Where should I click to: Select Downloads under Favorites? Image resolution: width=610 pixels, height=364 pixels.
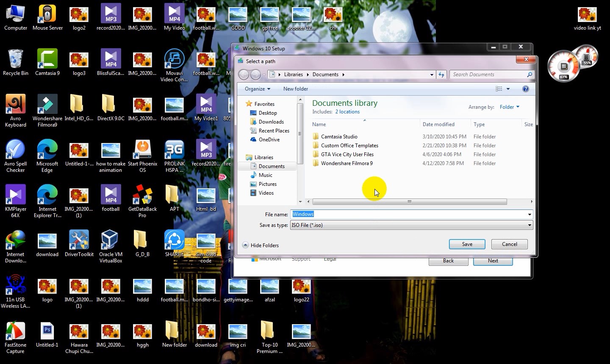[x=271, y=122]
